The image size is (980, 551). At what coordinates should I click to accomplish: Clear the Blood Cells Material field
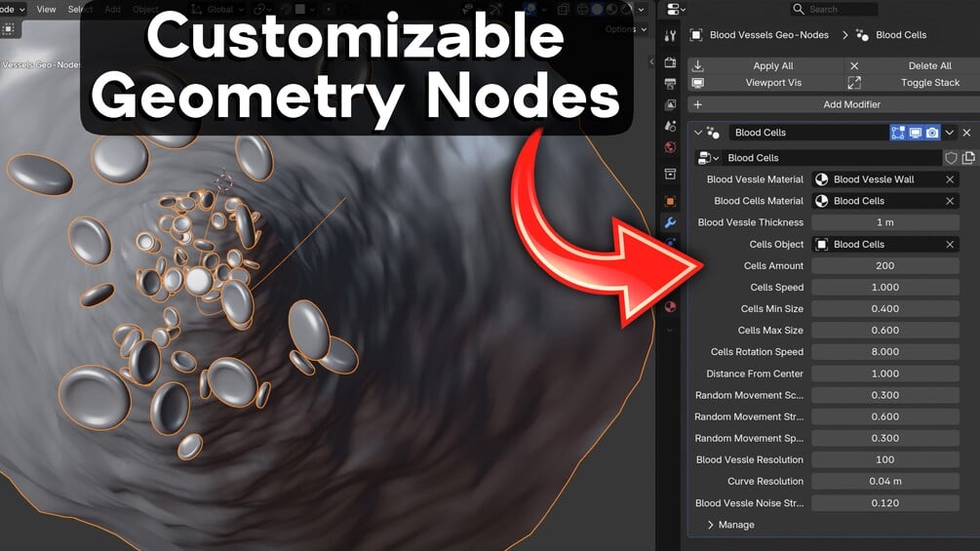click(x=950, y=201)
